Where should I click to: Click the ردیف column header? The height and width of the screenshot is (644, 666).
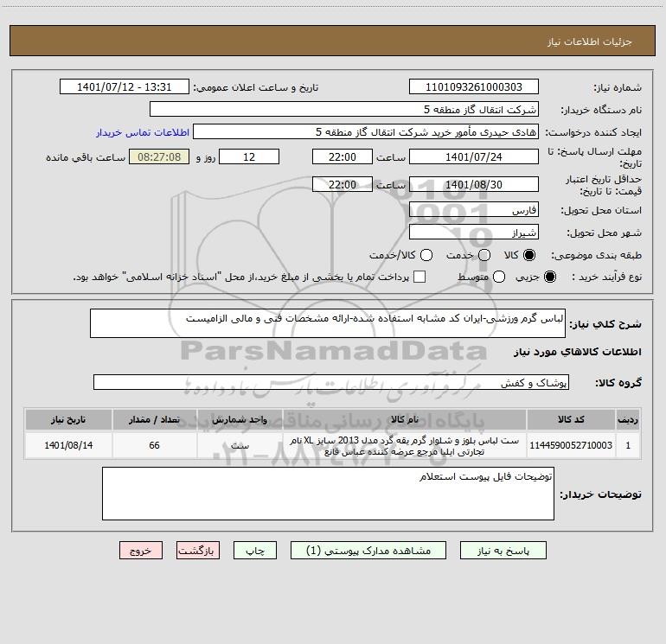pos(628,419)
